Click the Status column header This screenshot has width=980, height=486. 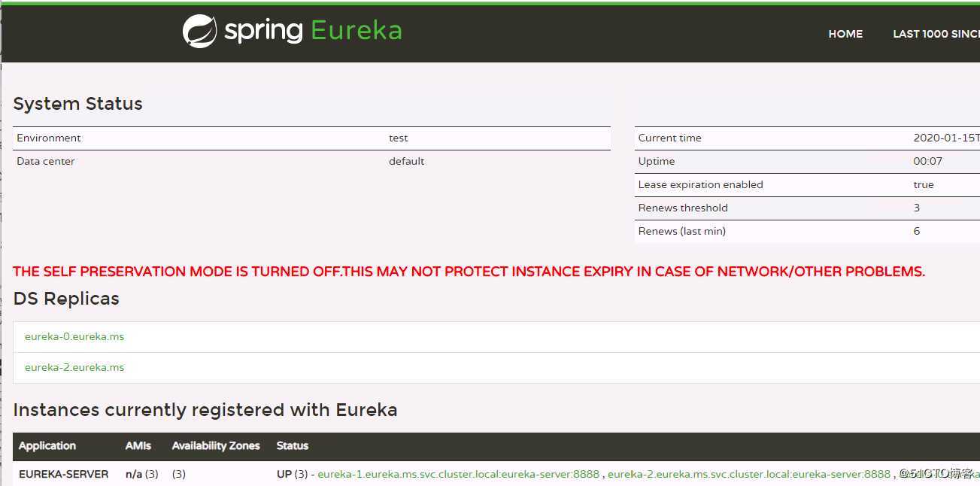293,445
